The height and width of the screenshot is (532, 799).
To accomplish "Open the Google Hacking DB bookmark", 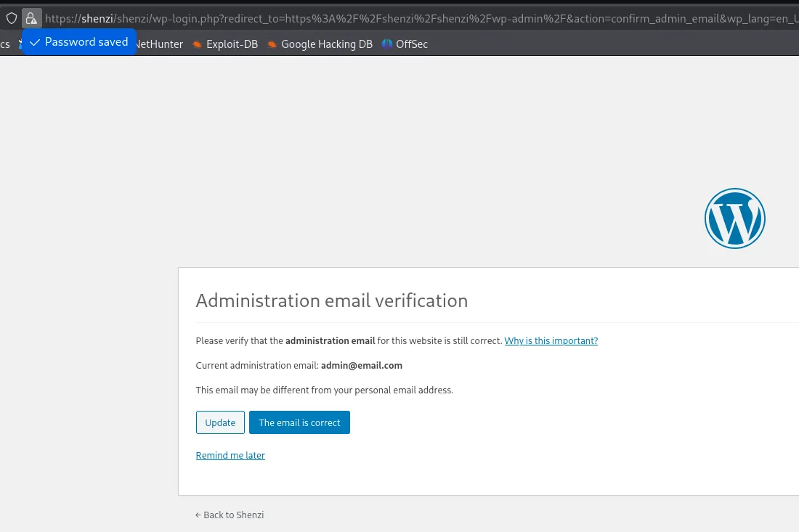I will (320, 44).
